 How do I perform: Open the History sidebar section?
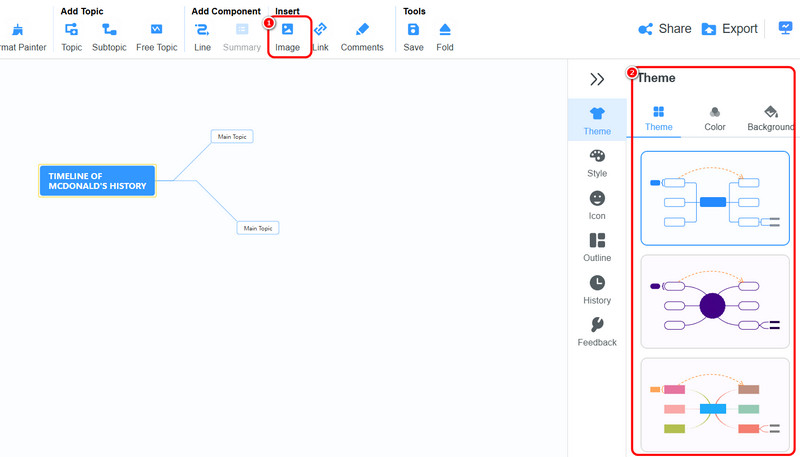tap(597, 290)
